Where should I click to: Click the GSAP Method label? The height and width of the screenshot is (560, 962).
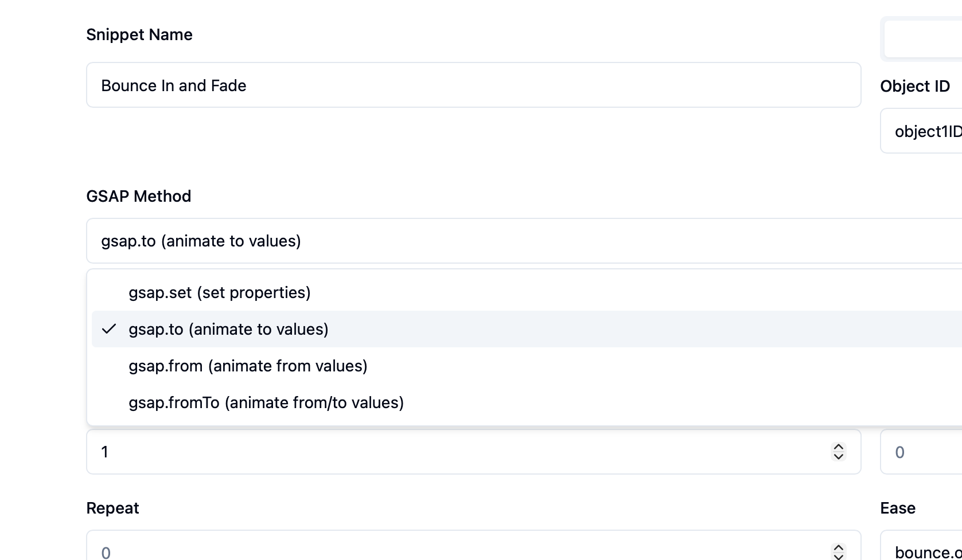138,196
